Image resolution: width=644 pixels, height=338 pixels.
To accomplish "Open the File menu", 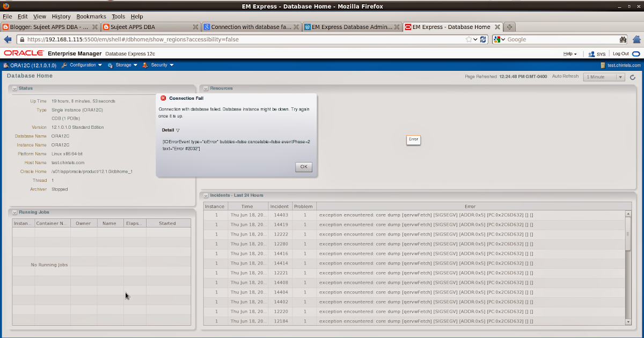I will (7, 17).
